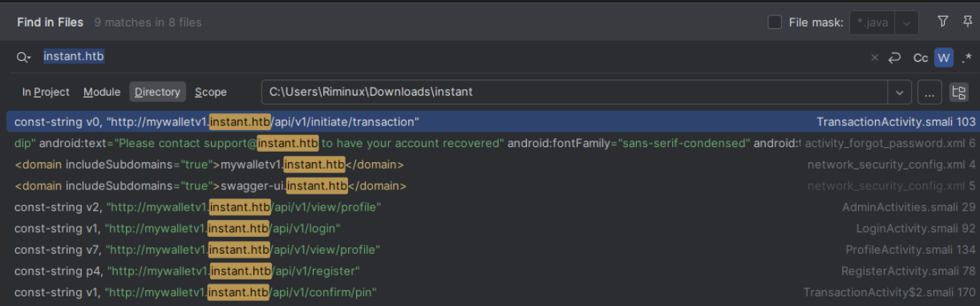Screen dimensions: 980x306
Task: Browse for directory with ellipsis button
Action: [929, 92]
